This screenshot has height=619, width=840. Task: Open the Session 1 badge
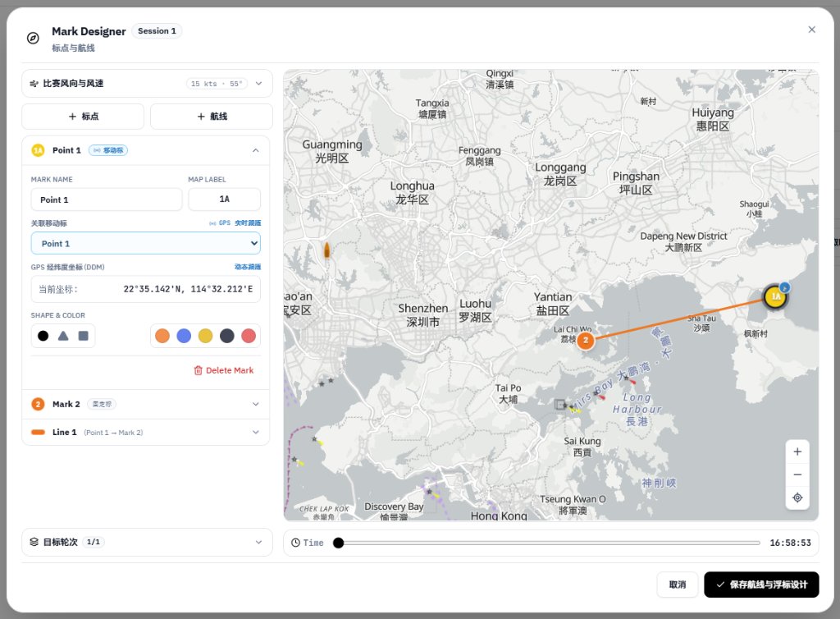coord(157,31)
